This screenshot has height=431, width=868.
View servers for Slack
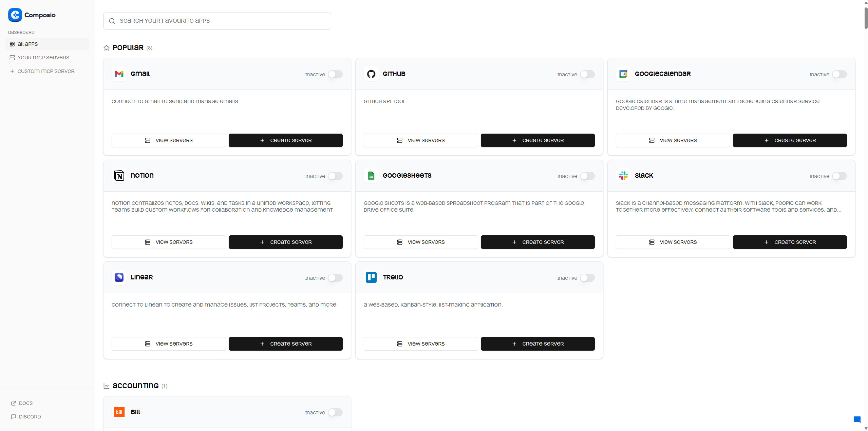point(673,242)
